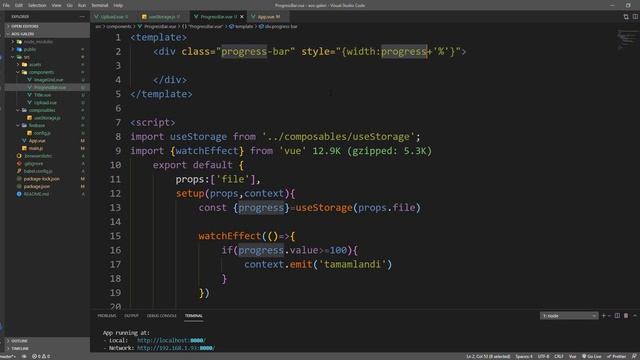
Task: Create a new terminal with plus icon
Action: pyautogui.click(x=604, y=316)
